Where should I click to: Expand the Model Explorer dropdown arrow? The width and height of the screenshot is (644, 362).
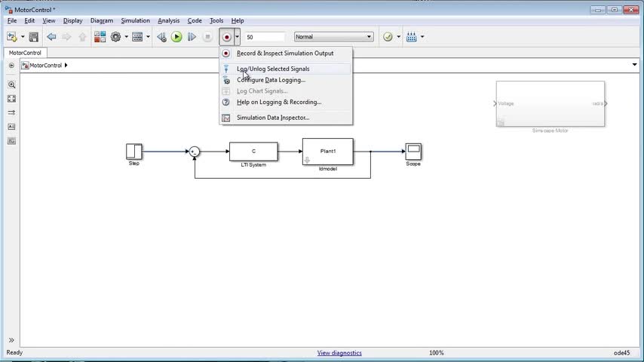pos(148,37)
